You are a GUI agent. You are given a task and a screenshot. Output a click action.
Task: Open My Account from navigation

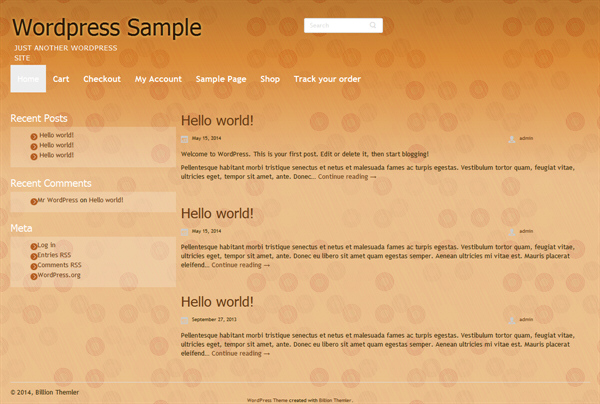pyautogui.click(x=158, y=79)
